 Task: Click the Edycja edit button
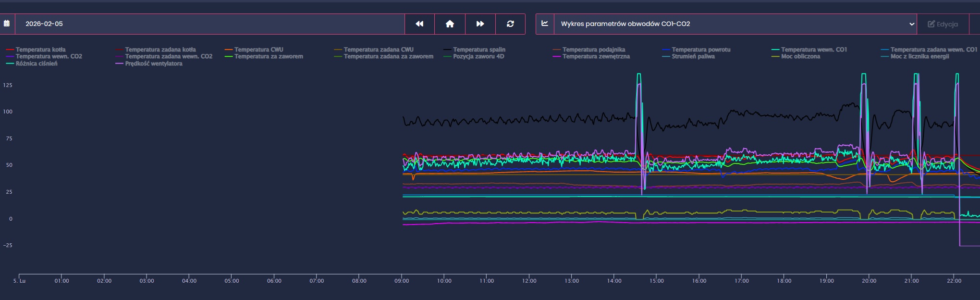coord(943,24)
